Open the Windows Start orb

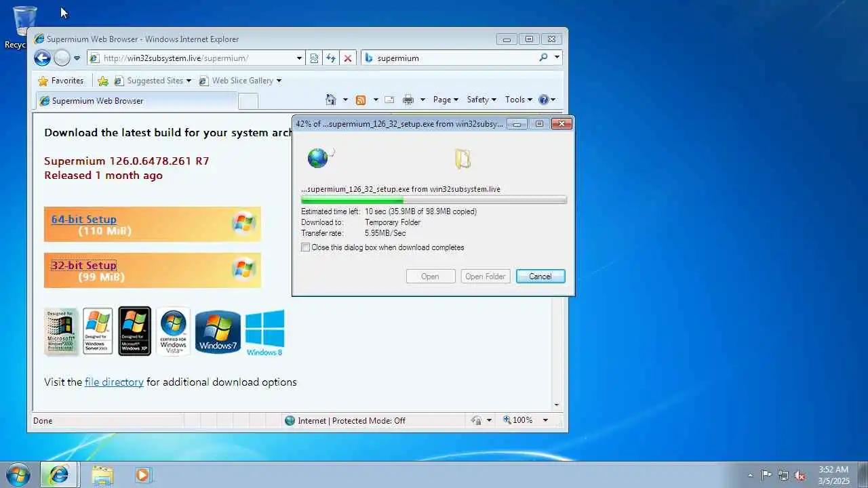pos(18,474)
